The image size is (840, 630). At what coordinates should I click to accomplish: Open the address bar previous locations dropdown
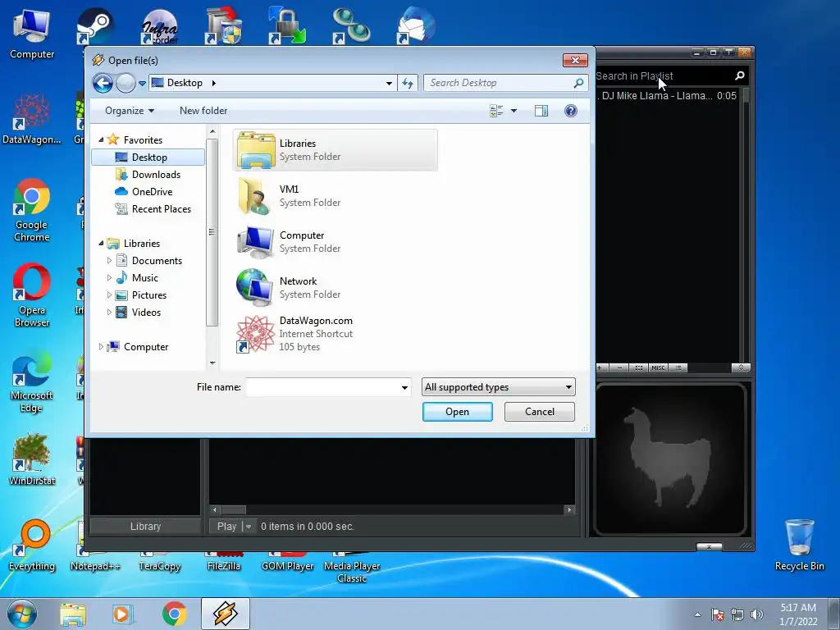(x=389, y=83)
